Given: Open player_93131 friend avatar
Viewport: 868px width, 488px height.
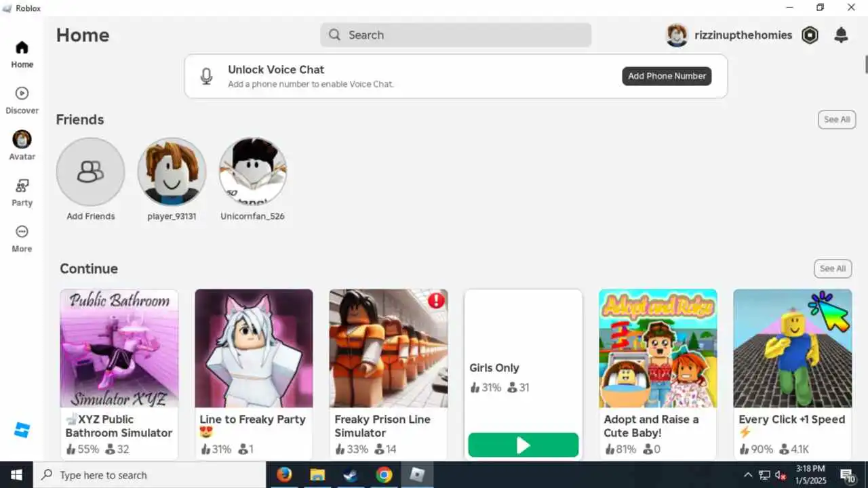Looking at the screenshot, I should 172,172.
